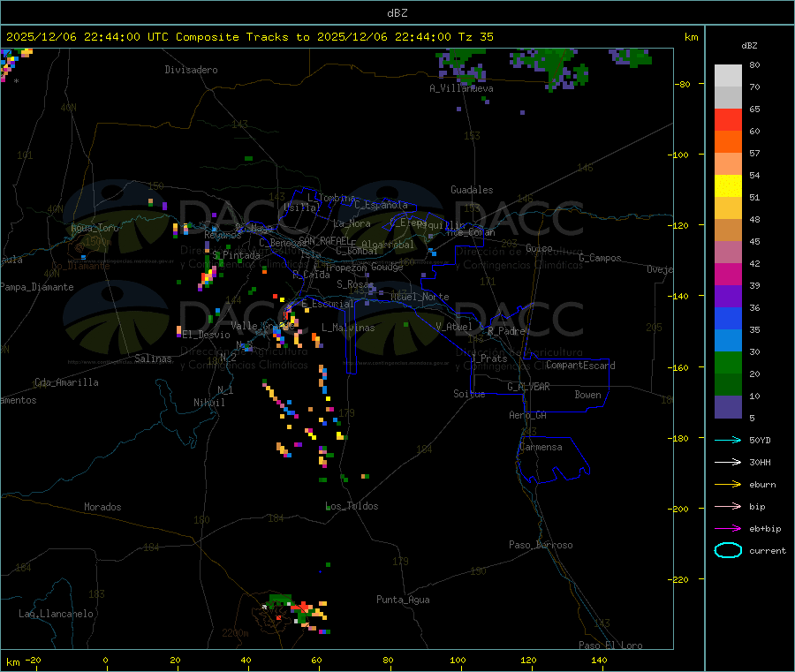
Task: Click the J_Prats map label
Action: (488, 359)
